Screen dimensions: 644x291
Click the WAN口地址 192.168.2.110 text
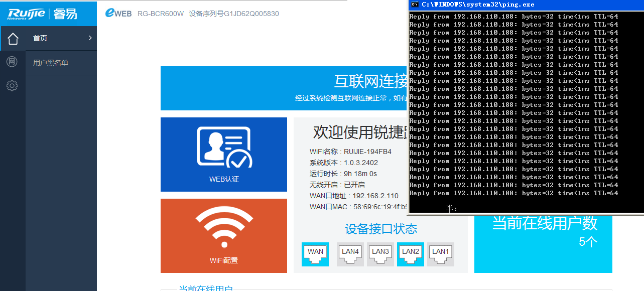(x=354, y=196)
